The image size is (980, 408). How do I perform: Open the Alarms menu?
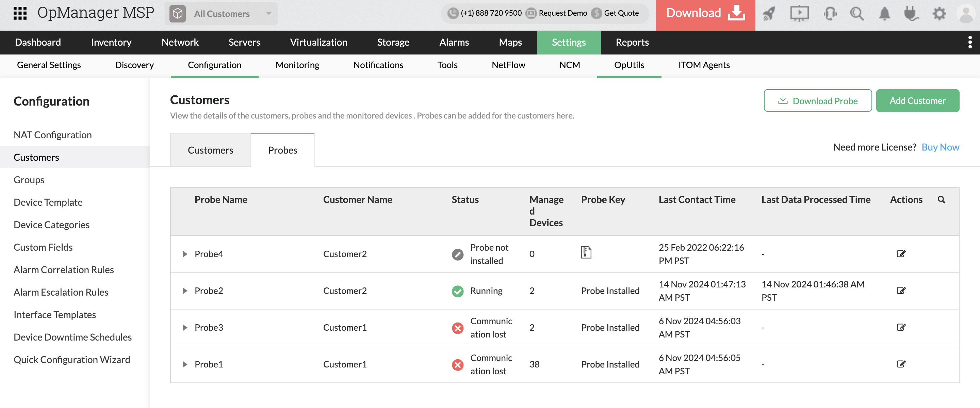454,42
